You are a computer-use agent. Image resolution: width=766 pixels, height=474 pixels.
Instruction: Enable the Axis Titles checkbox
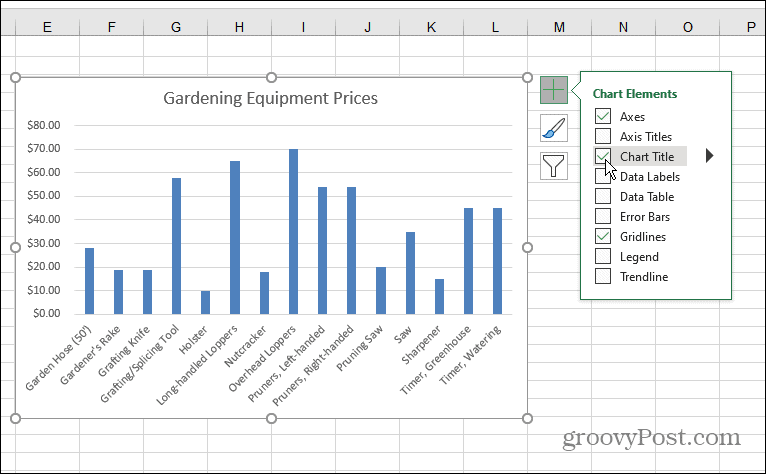coord(603,137)
